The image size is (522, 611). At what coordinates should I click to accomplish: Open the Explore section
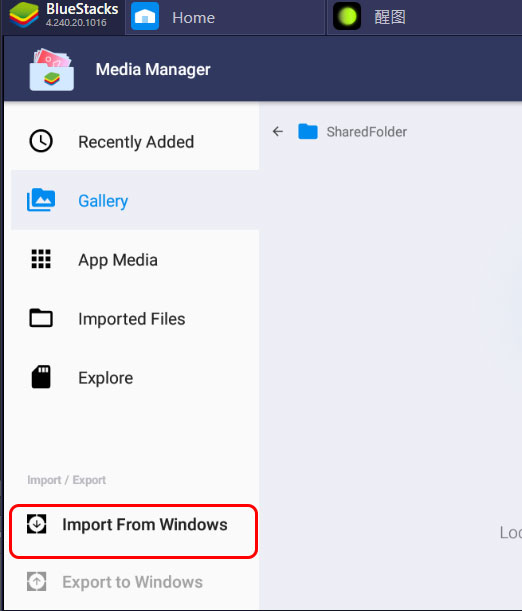point(135,378)
